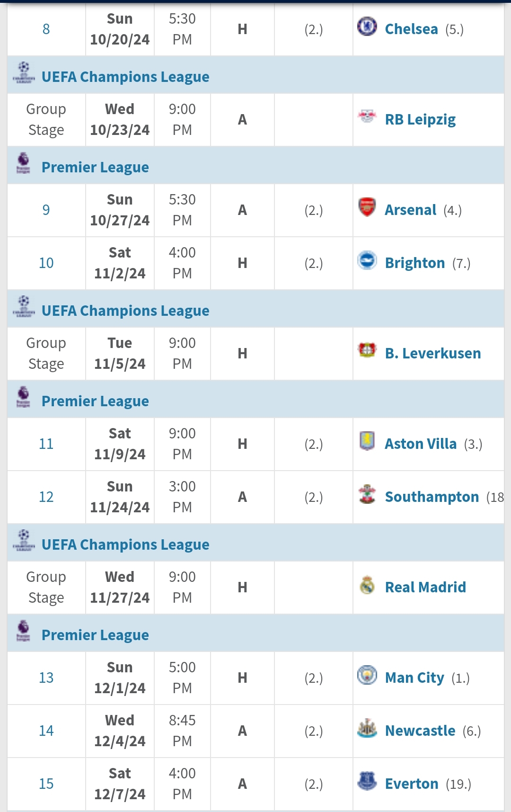
Task: Open matchday 11 link
Action: [46, 444]
